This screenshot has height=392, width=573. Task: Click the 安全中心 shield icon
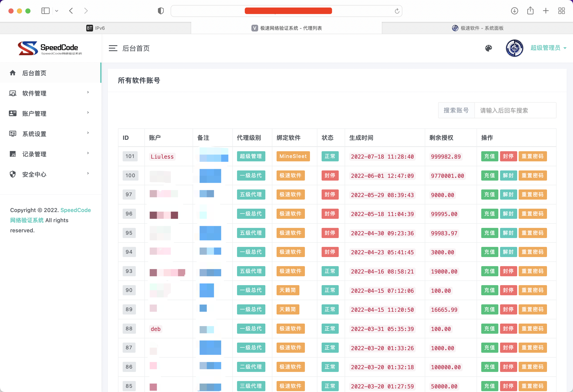12,174
